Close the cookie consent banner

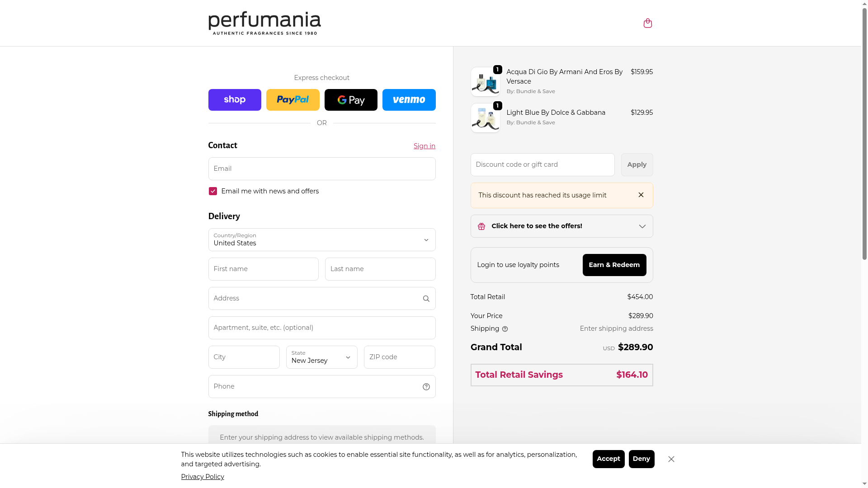click(671, 459)
